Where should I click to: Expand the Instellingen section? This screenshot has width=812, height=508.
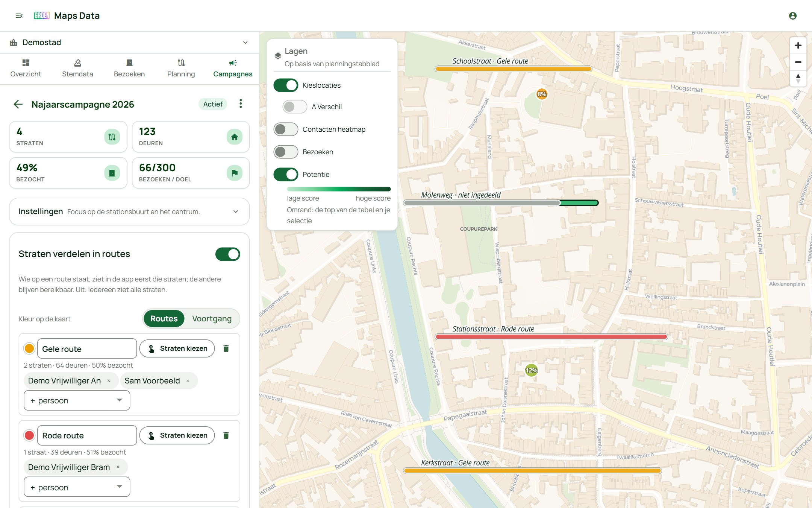click(x=129, y=211)
